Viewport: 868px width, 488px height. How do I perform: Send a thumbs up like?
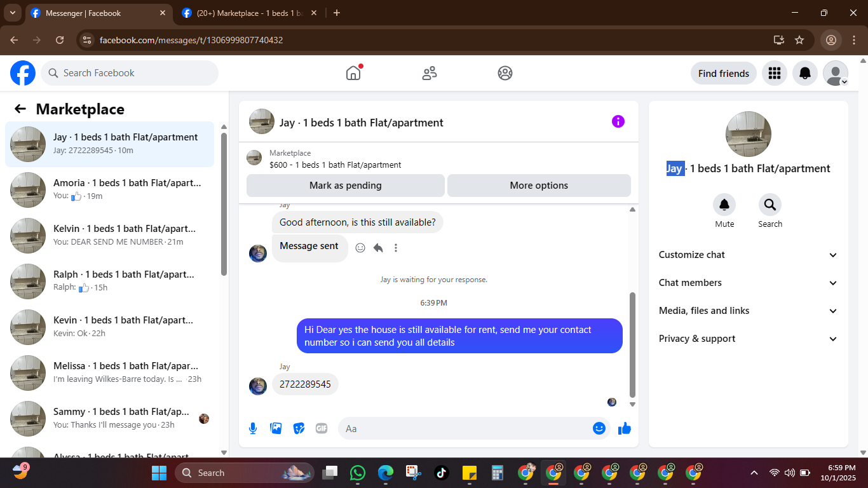pos(625,428)
